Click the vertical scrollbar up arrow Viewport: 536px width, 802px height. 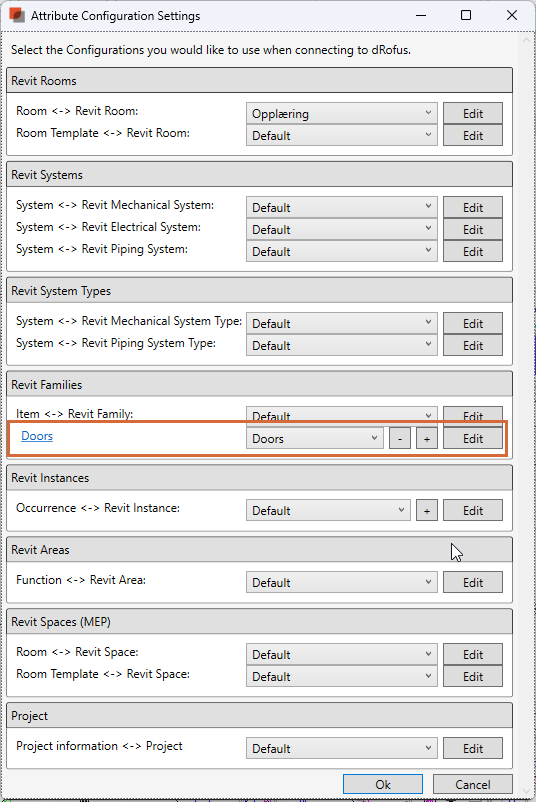[x=526, y=40]
